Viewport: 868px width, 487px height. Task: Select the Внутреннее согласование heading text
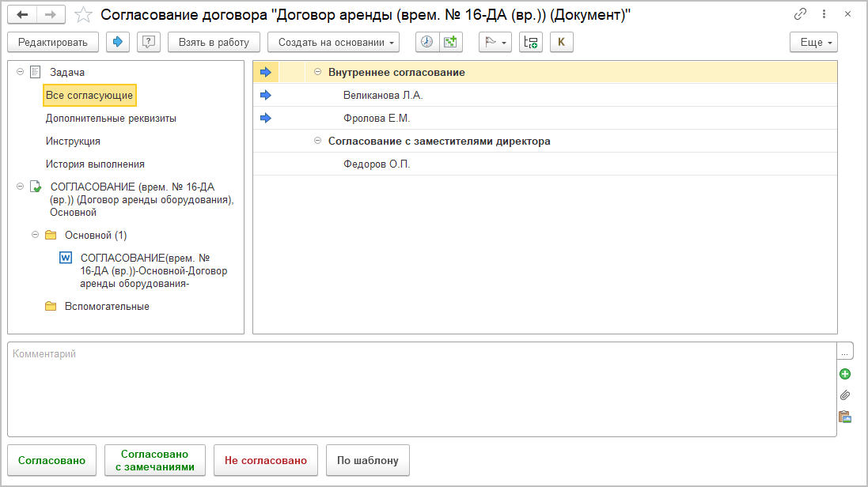coord(396,73)
